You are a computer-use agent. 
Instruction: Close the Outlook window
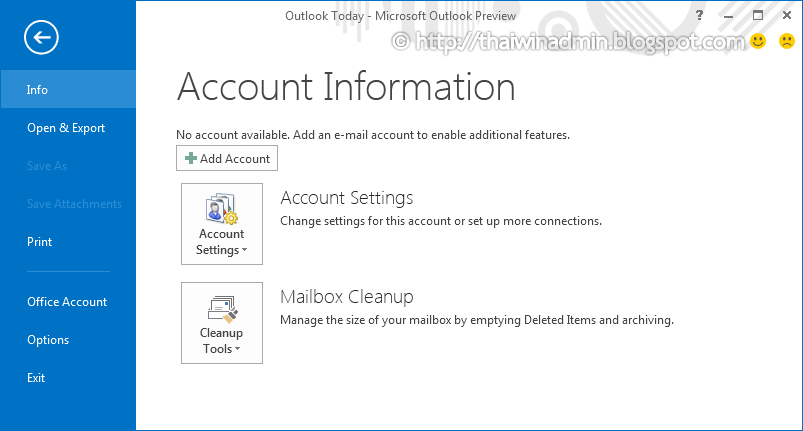click(787, 15)
